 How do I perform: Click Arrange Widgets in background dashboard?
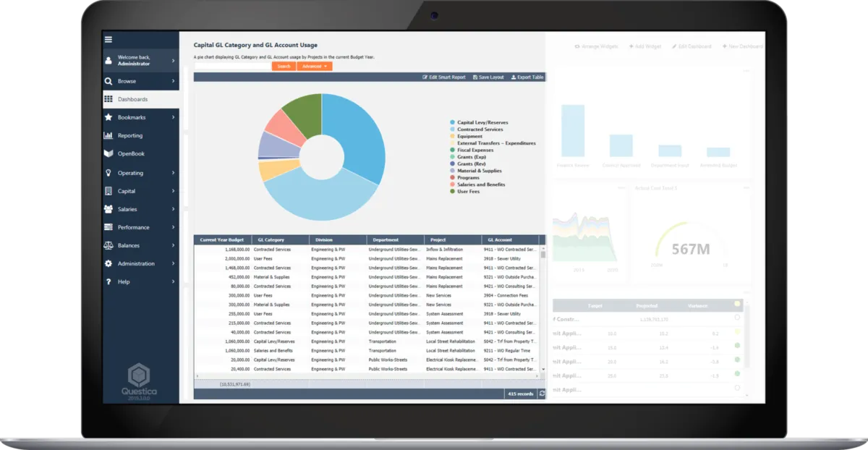pyautogui.click(x=597, y=46)
